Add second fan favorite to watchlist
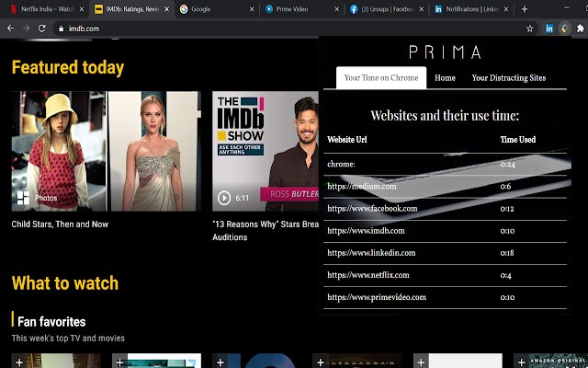The width and height of the screenshot is (588, 368). click(120, 362)
